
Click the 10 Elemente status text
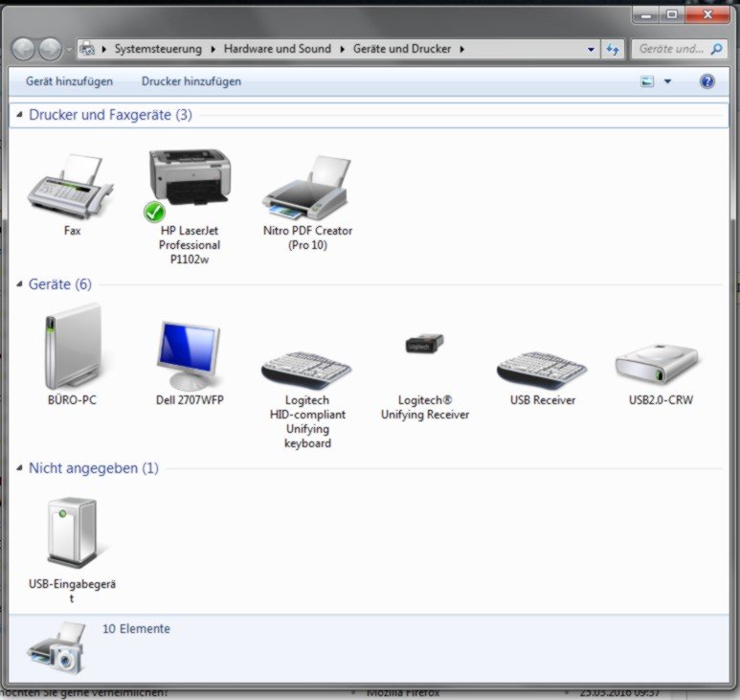coord(136,629)
